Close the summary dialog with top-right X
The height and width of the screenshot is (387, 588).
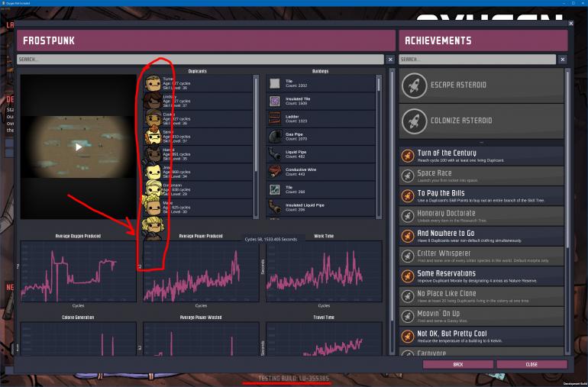coord(570,24)
